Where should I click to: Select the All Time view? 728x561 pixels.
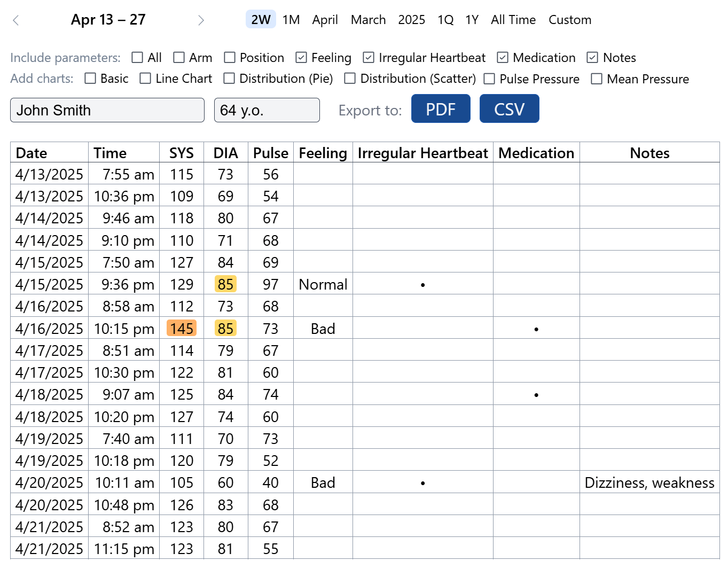513,20
